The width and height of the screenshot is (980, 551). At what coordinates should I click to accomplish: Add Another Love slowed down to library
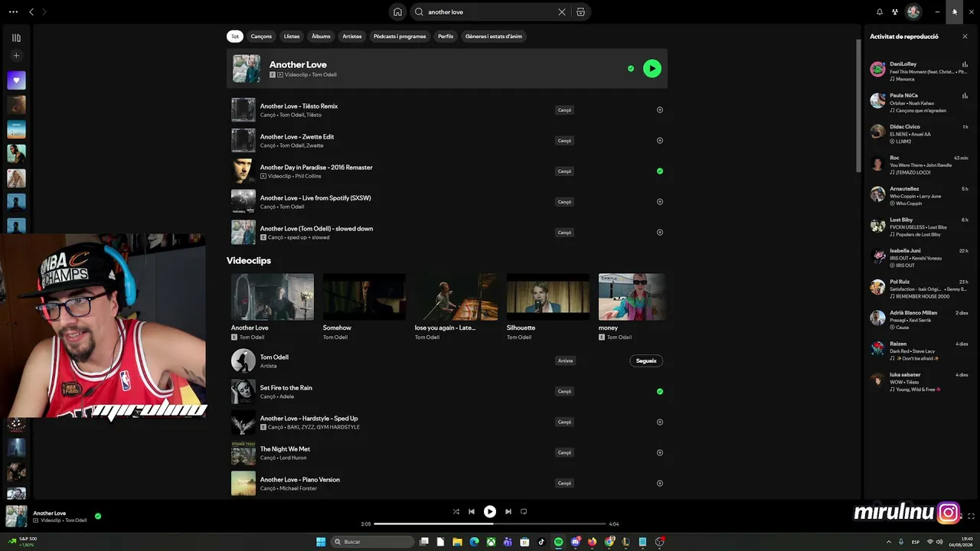pos(660,233)
